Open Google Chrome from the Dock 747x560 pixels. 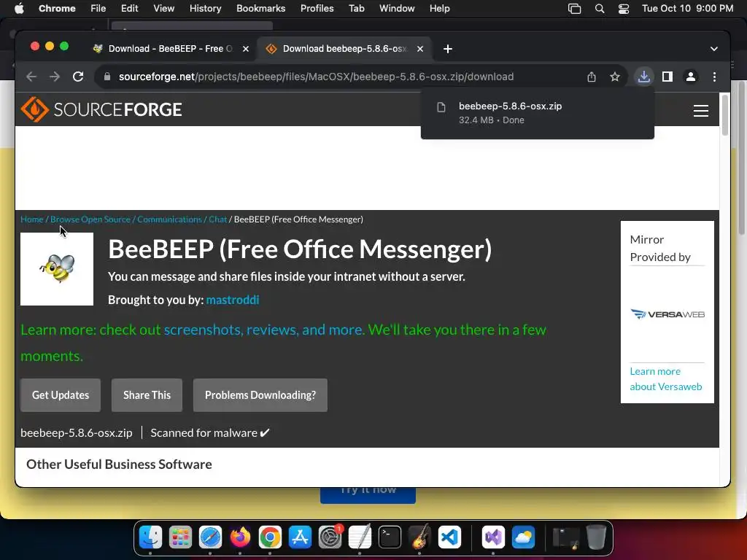270,537
